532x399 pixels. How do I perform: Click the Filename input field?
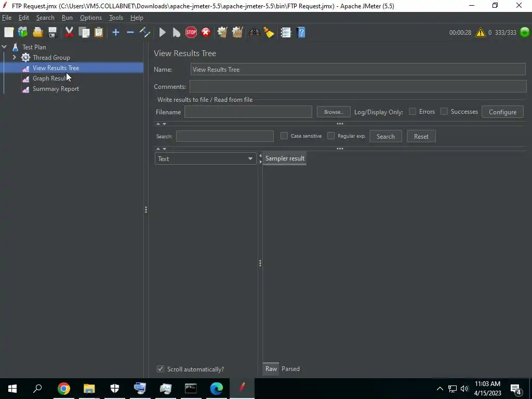pyautogui.click(x=248, y=112)
